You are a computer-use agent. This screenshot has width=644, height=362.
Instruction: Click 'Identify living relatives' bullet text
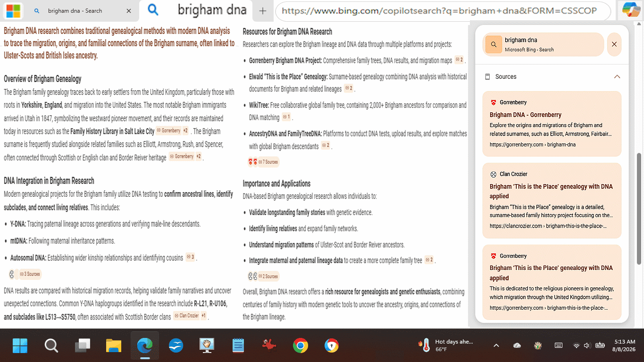[x=273, y=228]
